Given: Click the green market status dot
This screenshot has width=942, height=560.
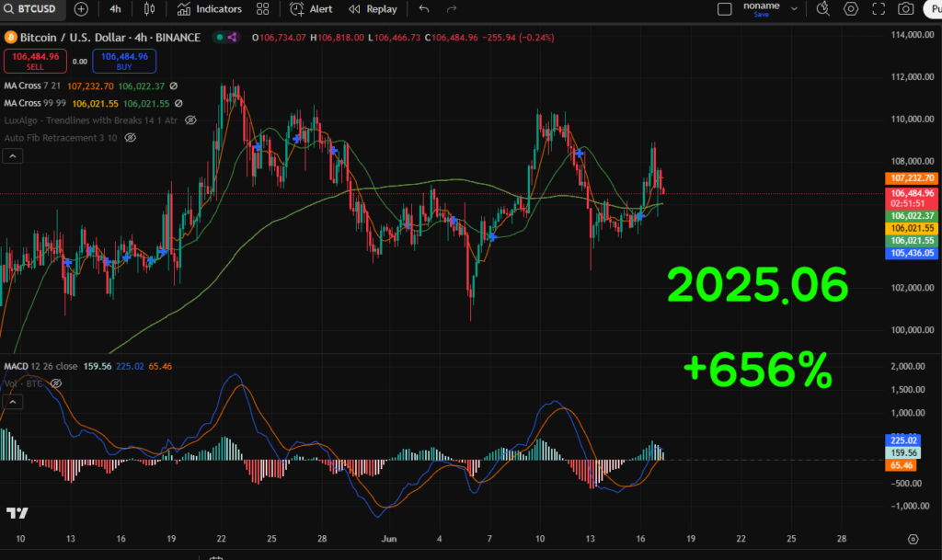Looking at the screenshot, I should (220, 37).
